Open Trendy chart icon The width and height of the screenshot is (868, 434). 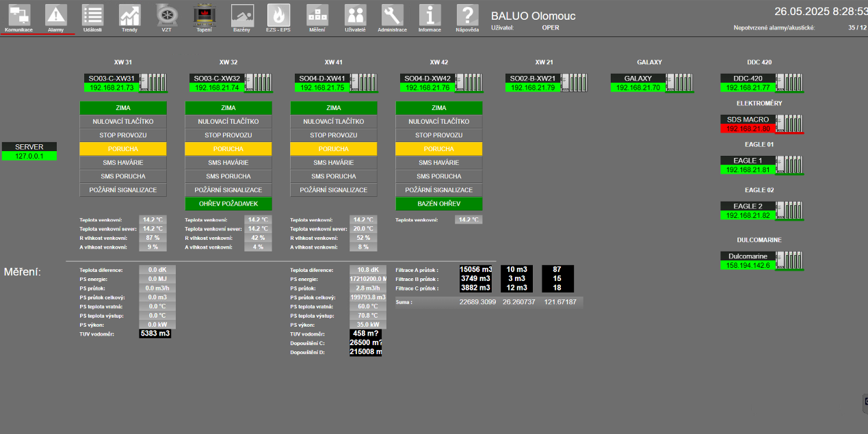coord(129,15)
